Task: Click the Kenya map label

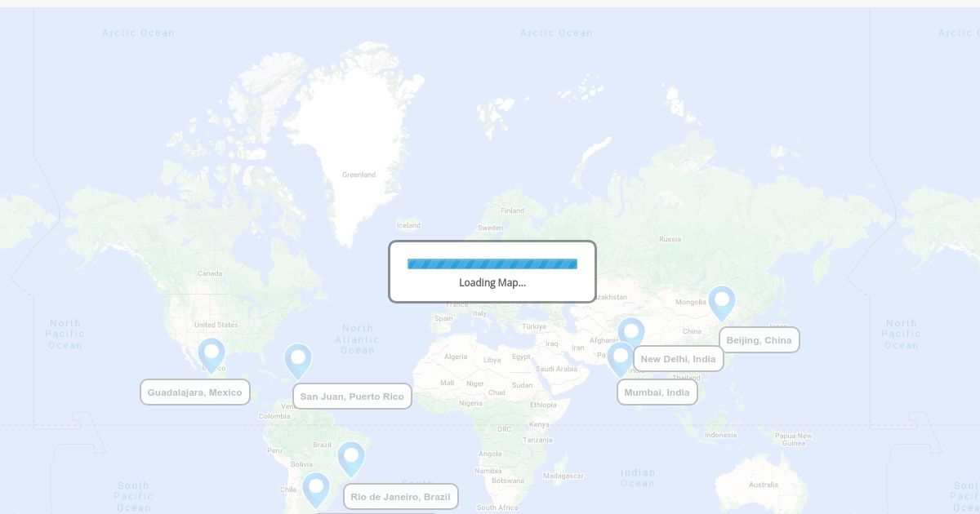Action: tap(539, 424)
